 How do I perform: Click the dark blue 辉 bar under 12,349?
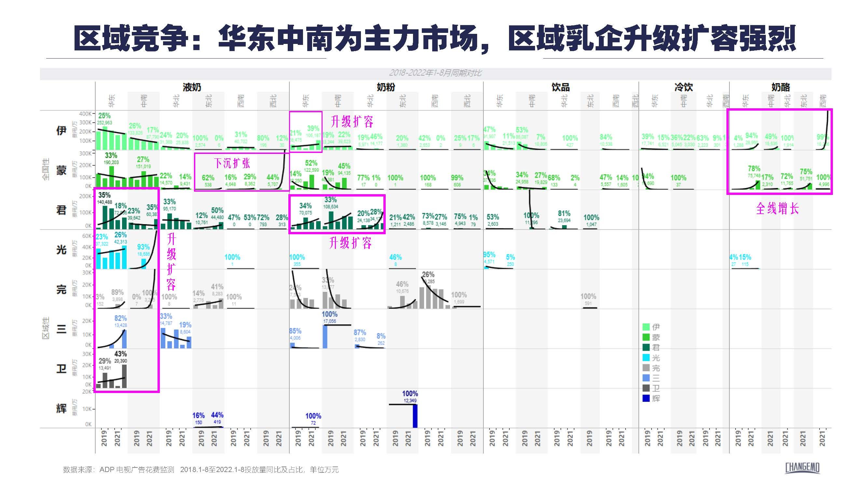(415, 416)
